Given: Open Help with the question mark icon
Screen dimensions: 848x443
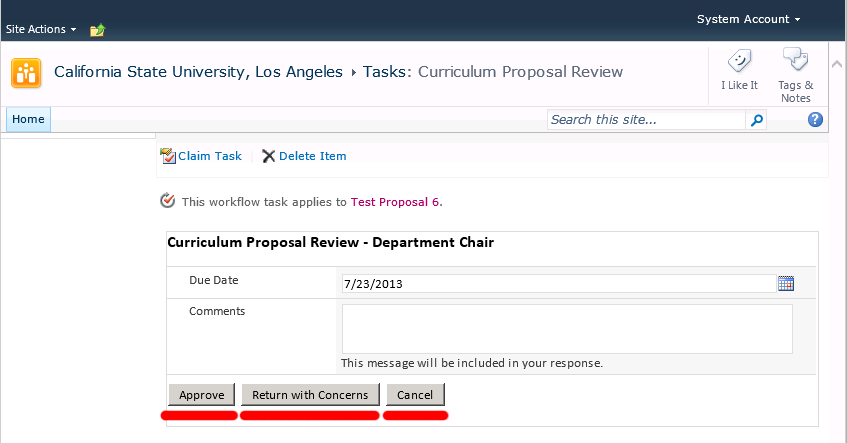Looking at the screenshot, I should [x=815, y=120].
